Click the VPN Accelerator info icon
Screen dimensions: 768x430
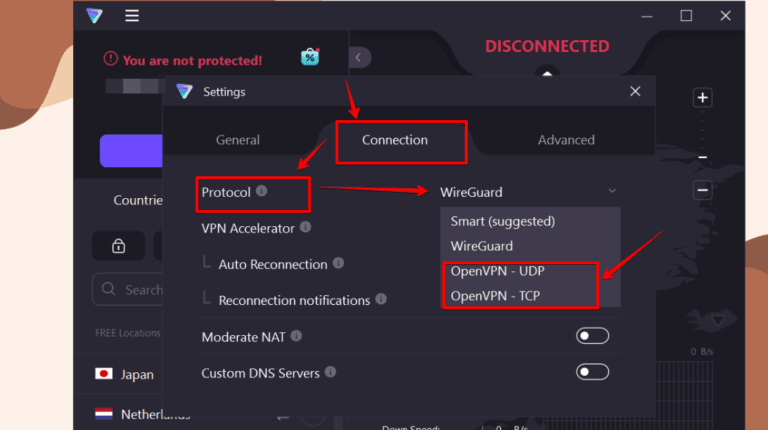click(x=306, y=227)
